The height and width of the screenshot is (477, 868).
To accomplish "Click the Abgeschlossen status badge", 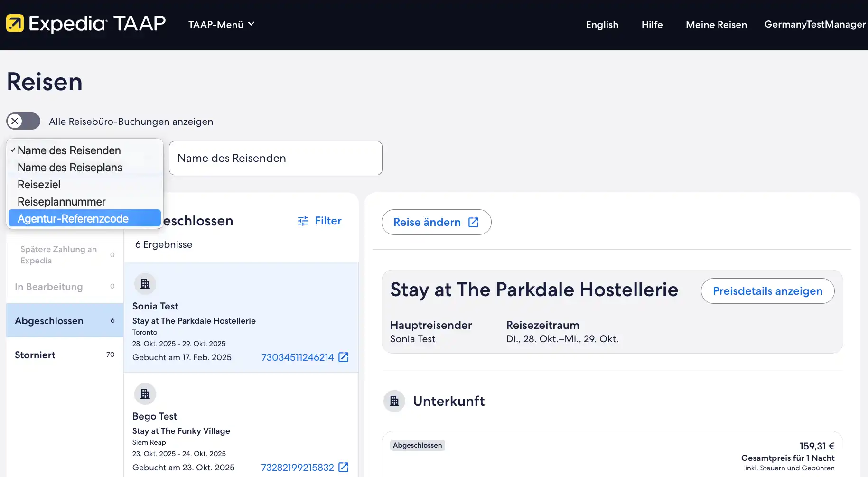I will point(418,445).
